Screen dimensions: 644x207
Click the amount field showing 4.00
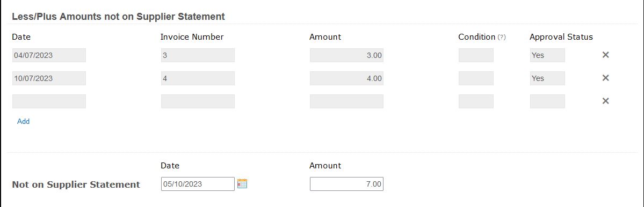click(346, 78)
